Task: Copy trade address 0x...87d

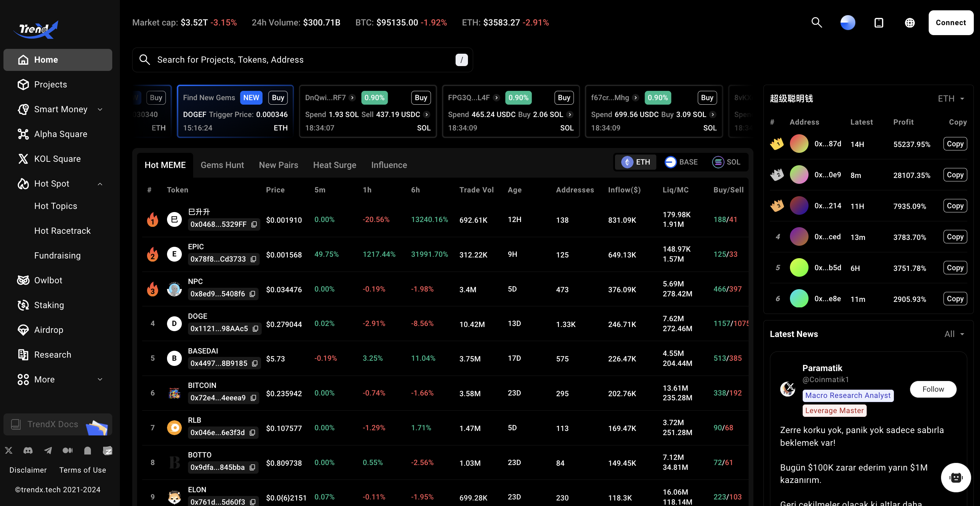Action: (955, 144)
